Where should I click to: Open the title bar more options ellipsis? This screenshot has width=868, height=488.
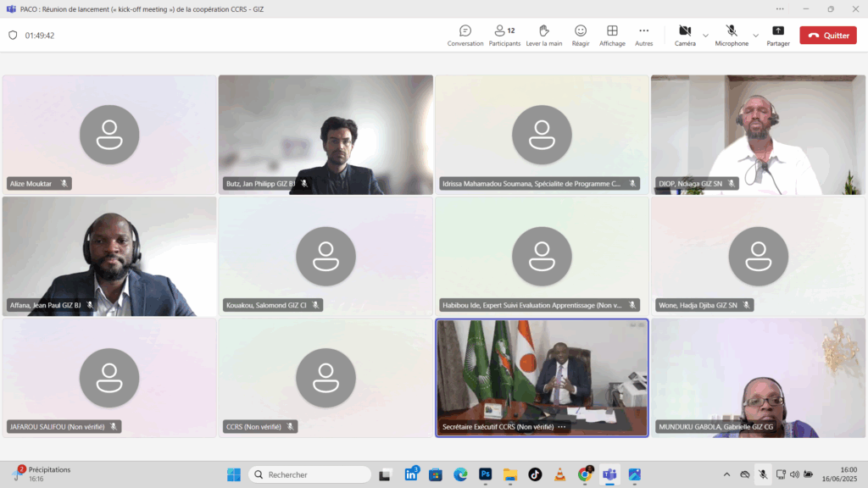click(x=780, y=8)
